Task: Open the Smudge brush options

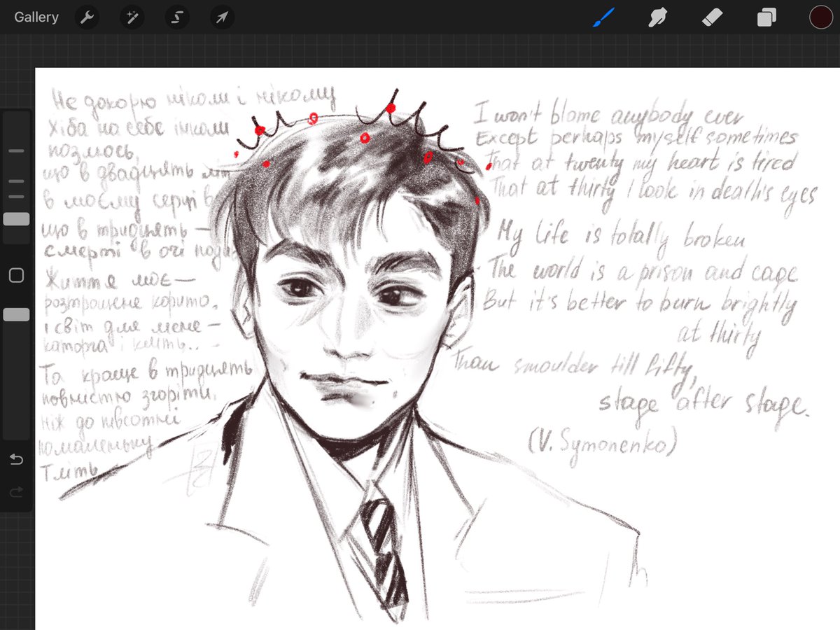Action: tap(658, 17)
